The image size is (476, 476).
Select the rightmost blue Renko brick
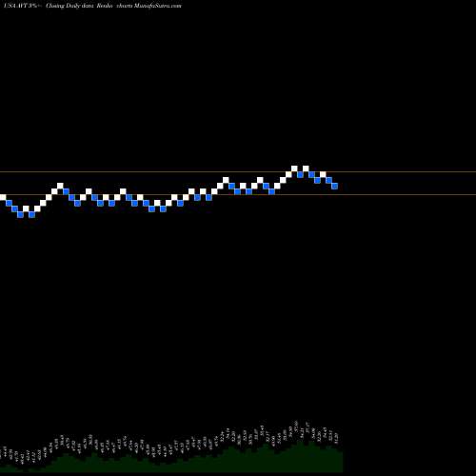334,186
